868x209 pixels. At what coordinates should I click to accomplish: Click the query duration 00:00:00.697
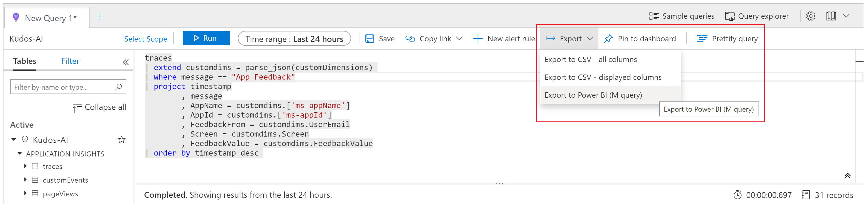pos(762,195)
